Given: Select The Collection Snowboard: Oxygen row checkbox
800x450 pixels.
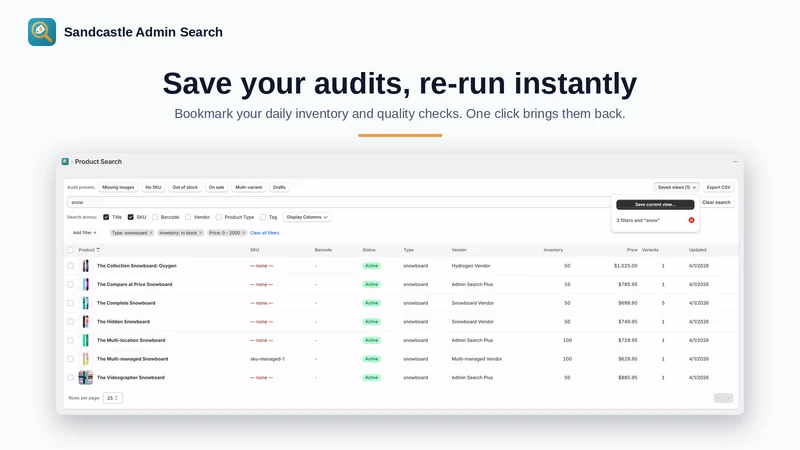Looking at the screenshot, I should (70, 266).
